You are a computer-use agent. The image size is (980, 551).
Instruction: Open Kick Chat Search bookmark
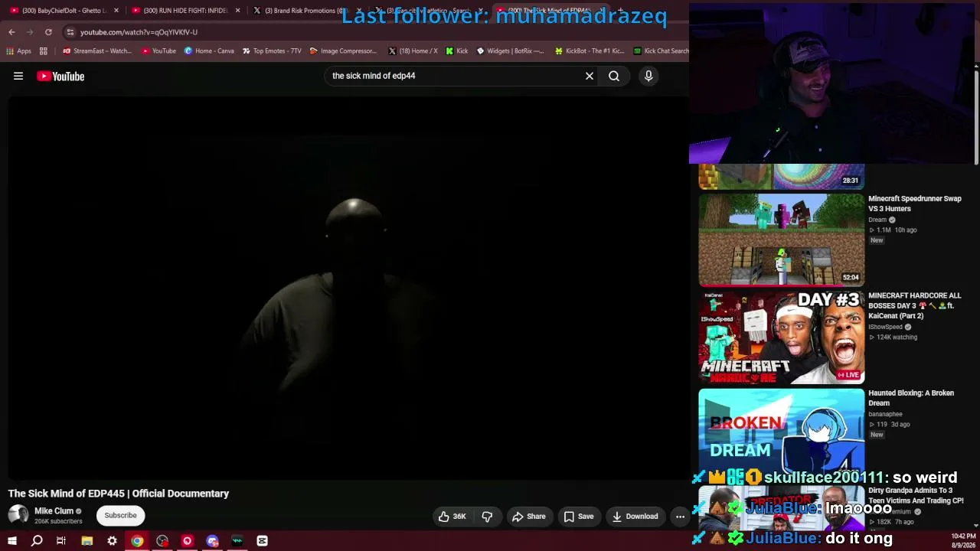(x=661, y=51)
